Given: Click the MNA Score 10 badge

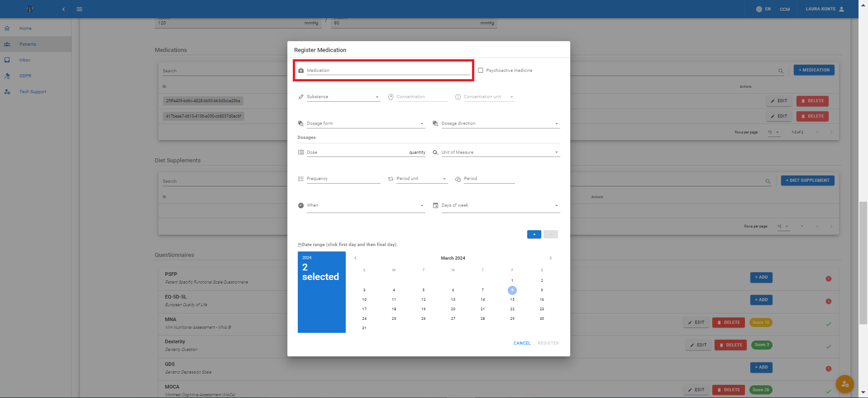Looking at the screenshot, I should [761, 322].
